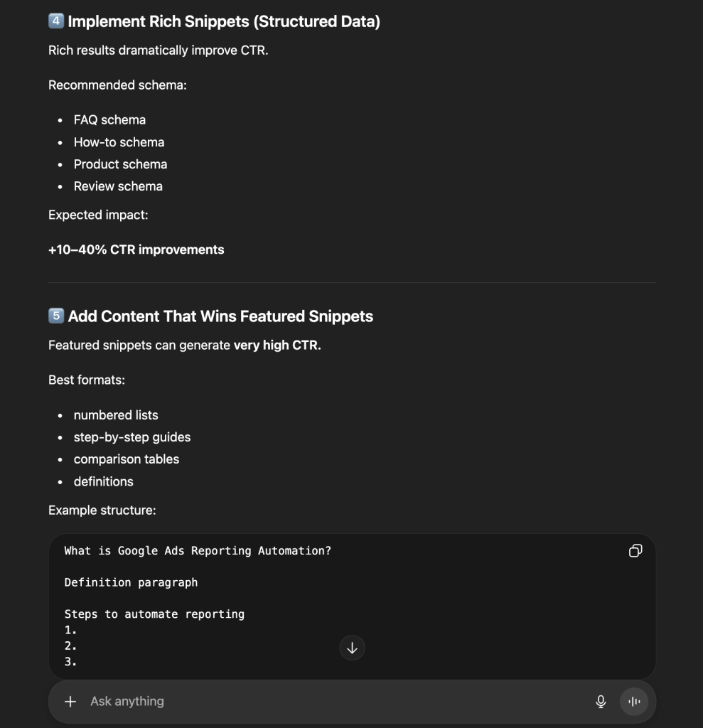Screen dimensions: 703x728
Task: Select the FAQ schema list item
Action: [109, 120]
